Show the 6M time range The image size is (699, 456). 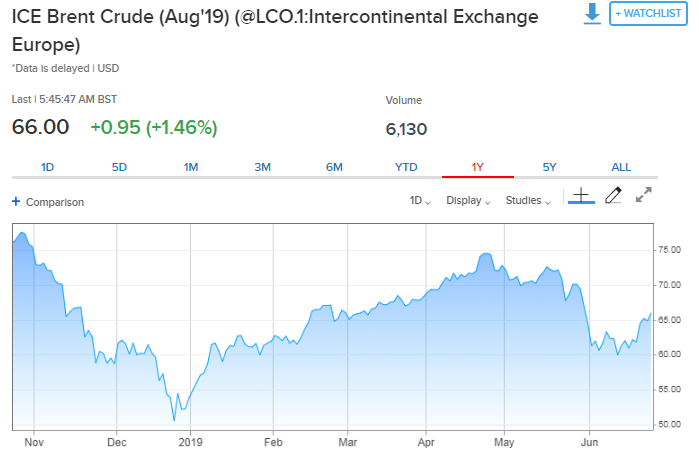(x=334, y=167)
